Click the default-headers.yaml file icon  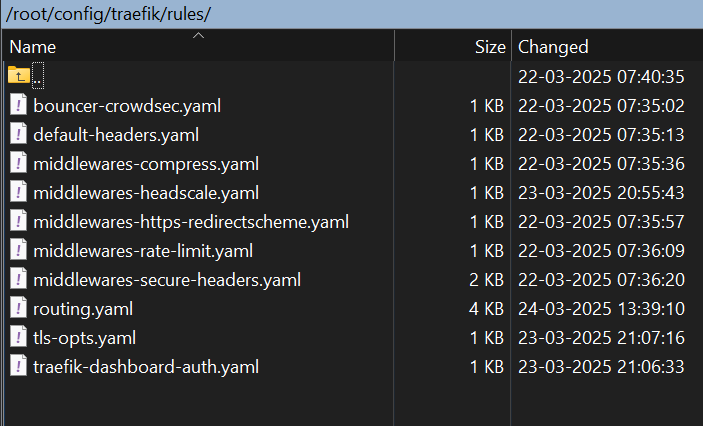[x=18, y=135]
